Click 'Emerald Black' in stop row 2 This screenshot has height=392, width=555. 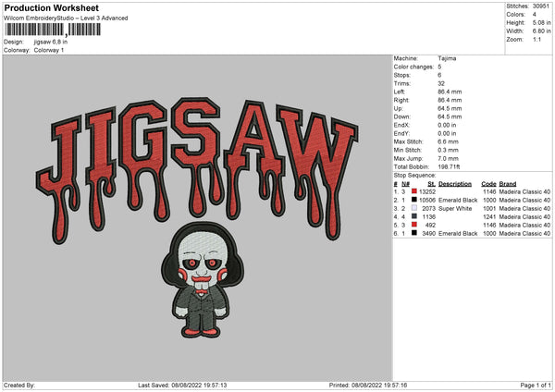click(x=458, y=201)
